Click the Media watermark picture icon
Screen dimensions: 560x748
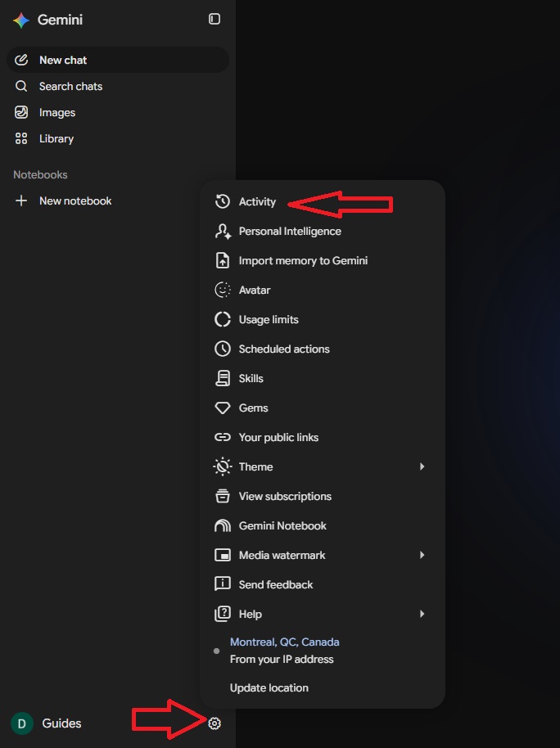(x=223, y=556)
